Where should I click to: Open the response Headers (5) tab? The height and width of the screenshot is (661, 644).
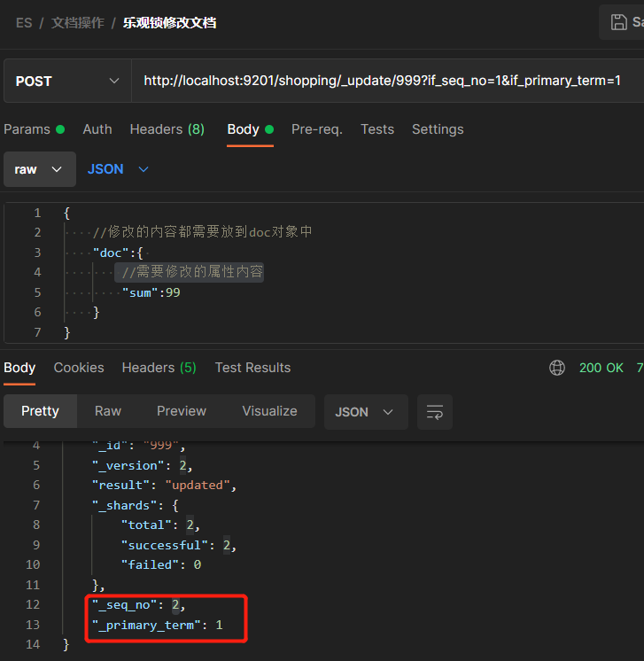point(159,368)
